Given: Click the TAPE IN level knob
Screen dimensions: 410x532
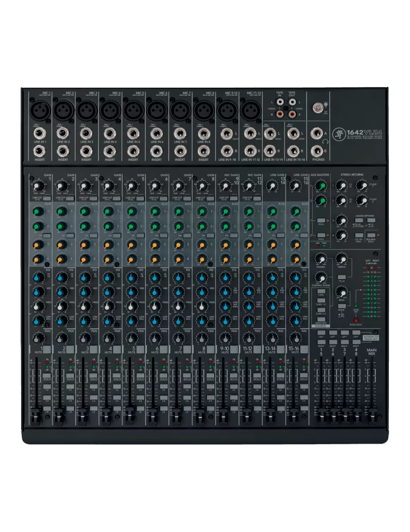Looking at the screenshot, I should [x=341, y=259].
